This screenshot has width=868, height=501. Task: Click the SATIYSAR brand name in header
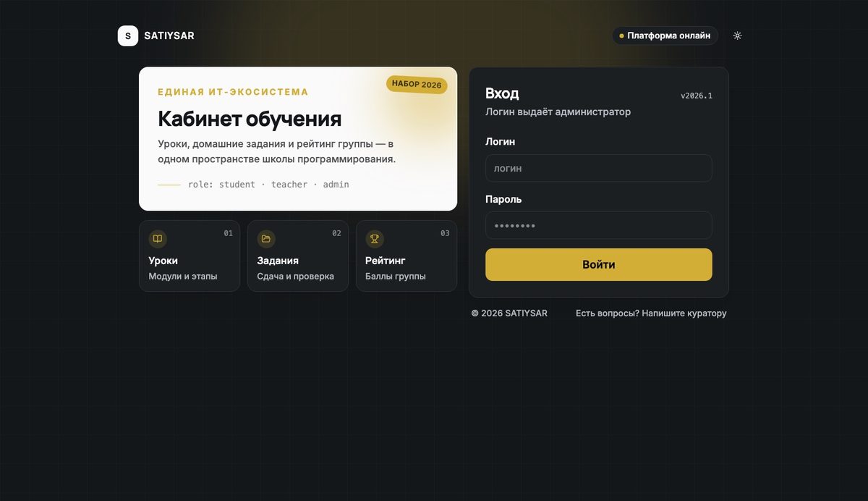[169, 35]
